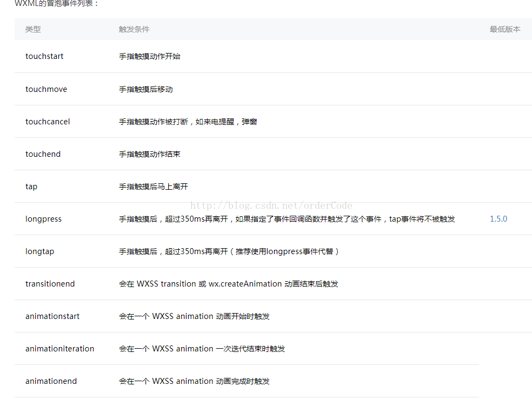This screenshot has height=399, width=532.
Task: Click the 1.5.0 version link
Action: pyautogui.click(x=498, y=219)
